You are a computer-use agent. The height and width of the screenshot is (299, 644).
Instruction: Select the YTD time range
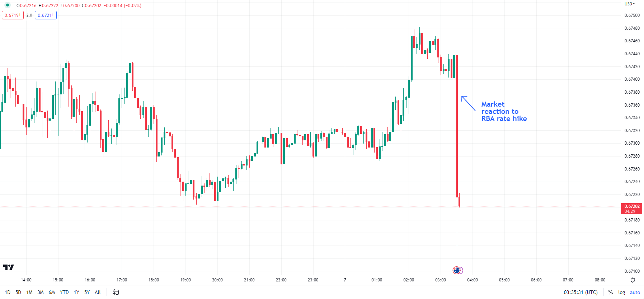tap(64, 292)
